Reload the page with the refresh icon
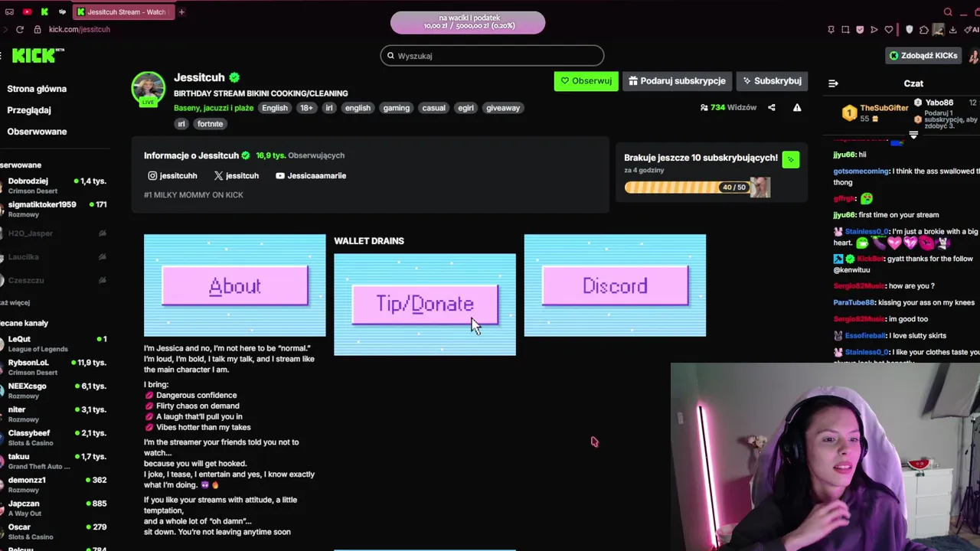Screen dimensions: 980x551 (18, 29)
